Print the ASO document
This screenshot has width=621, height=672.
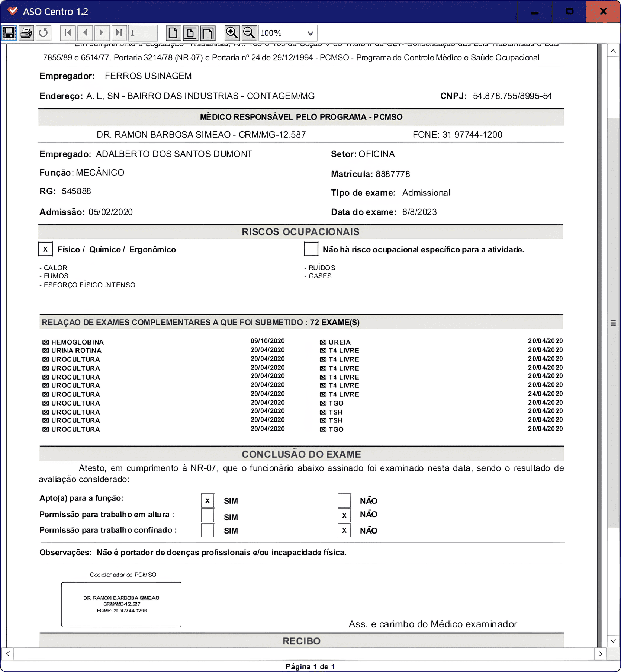pos(26,33)
